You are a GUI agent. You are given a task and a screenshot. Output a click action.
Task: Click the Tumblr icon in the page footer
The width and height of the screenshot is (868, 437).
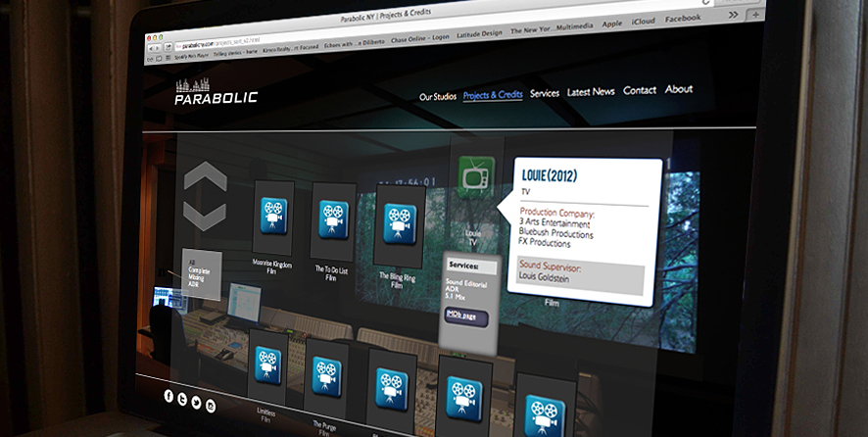[182, 400]
